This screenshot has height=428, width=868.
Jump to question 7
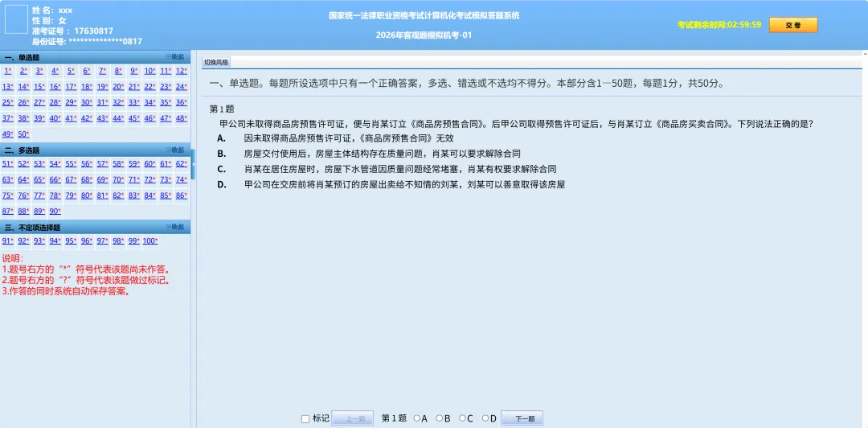[102, 71]
